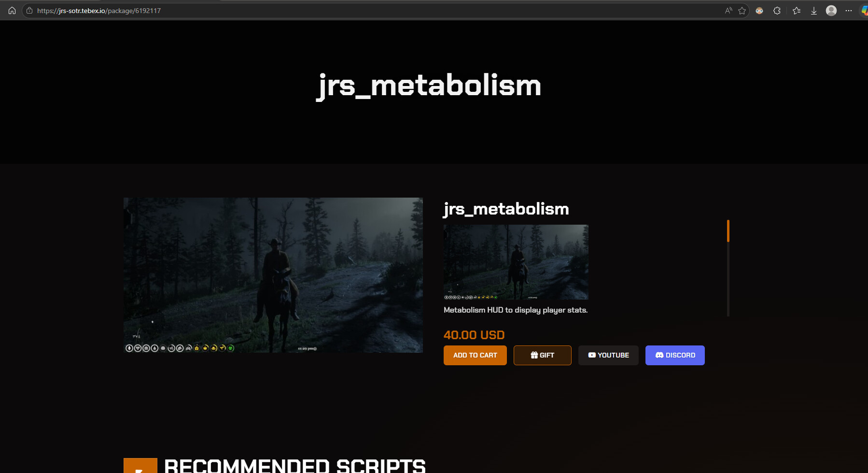The width and height of the screenshot is (868, 473).
Task: Click the read aloud icon in address bar
Action: coord(728,11)
